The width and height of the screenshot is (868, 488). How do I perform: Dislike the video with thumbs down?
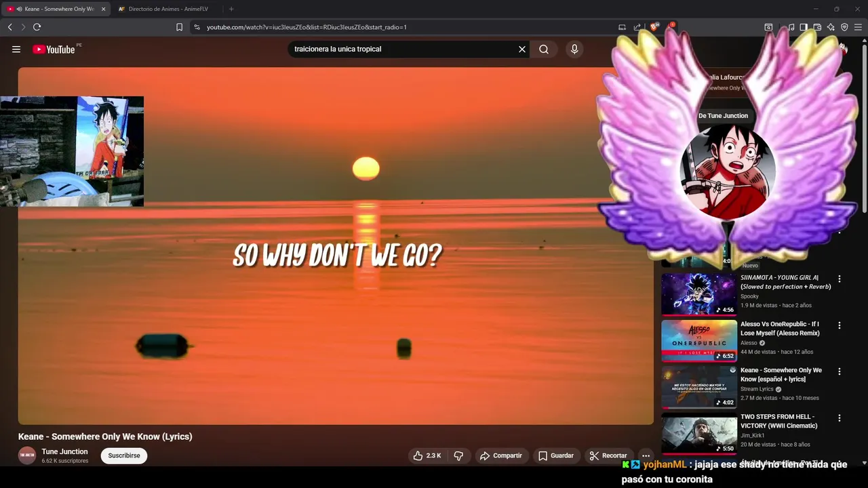tap(458, 455)
